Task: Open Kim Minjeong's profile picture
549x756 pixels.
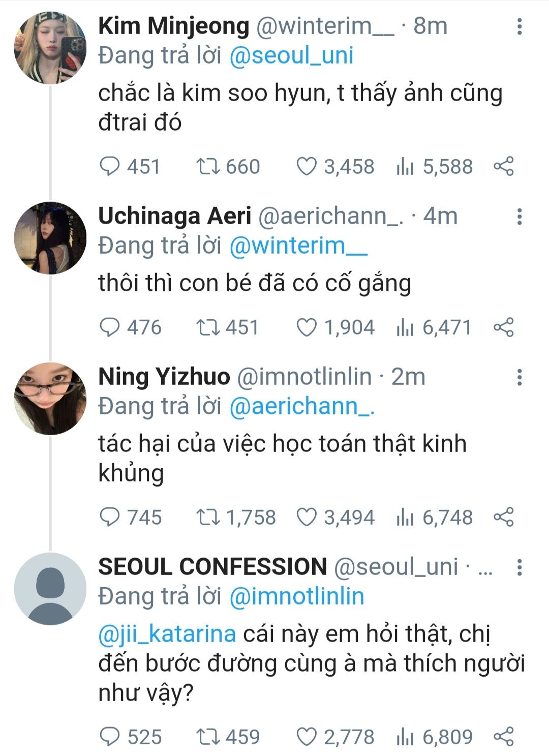Action: pos(50,48)
